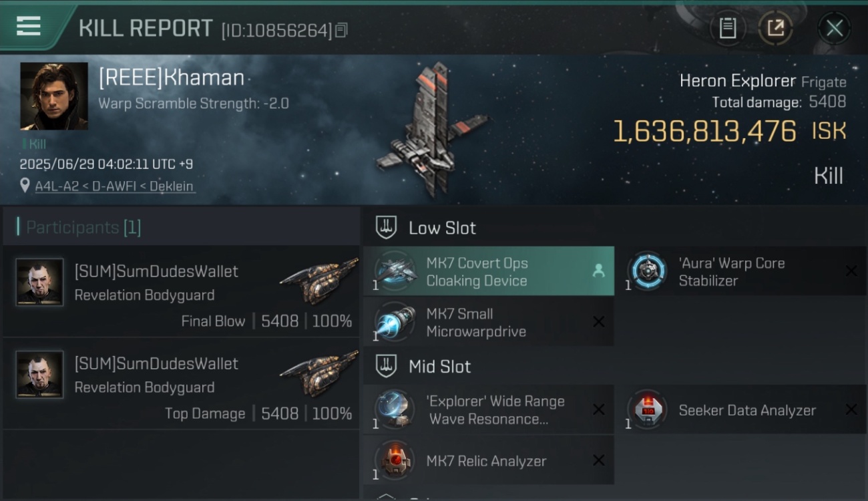This screenshot has height=501, width=868.
Task: Open the Top Damage SumDudesWallet participant entry
Action: [x=181, y=383]
